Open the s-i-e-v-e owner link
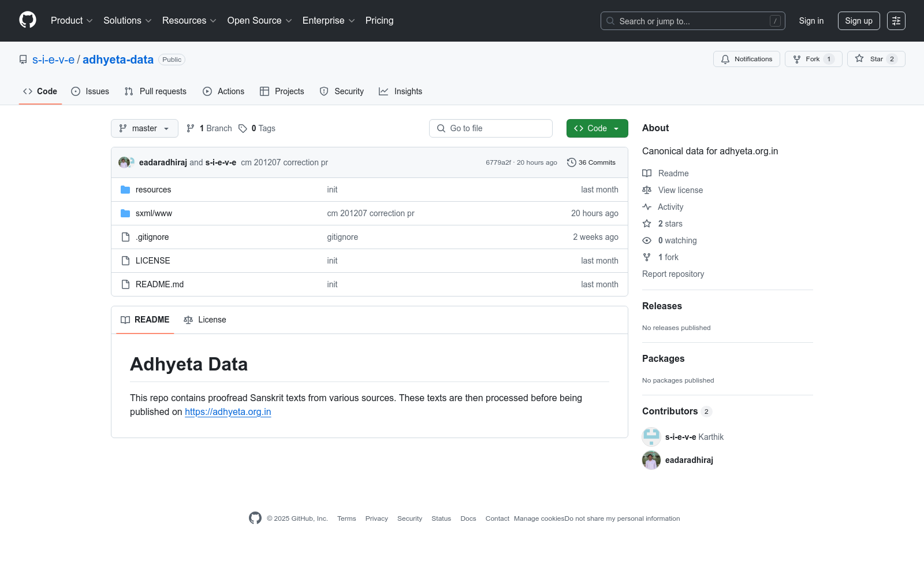 coord(53,60)
